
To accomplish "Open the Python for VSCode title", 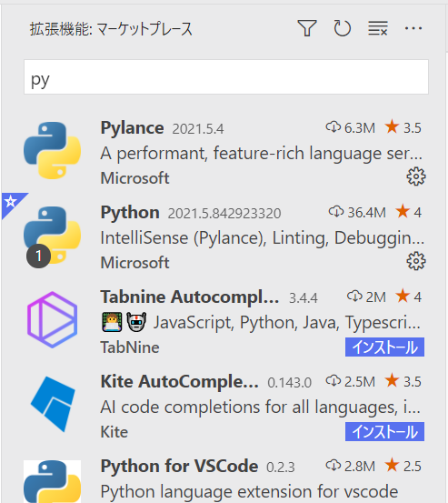I will (179, 466).
